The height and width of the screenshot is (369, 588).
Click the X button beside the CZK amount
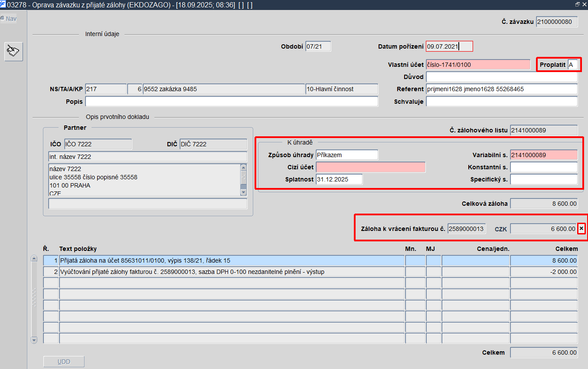581,228
